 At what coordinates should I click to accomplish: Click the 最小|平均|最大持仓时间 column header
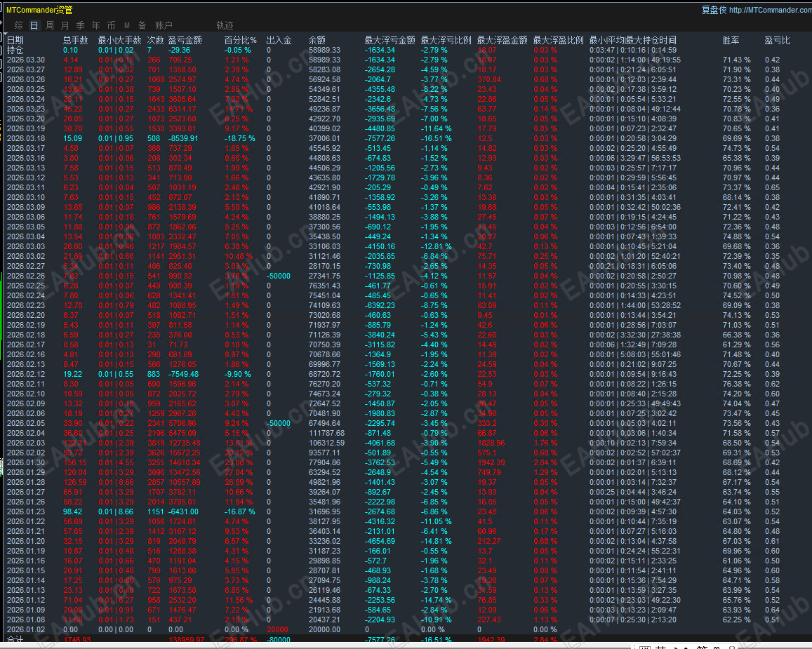(632, 40)
